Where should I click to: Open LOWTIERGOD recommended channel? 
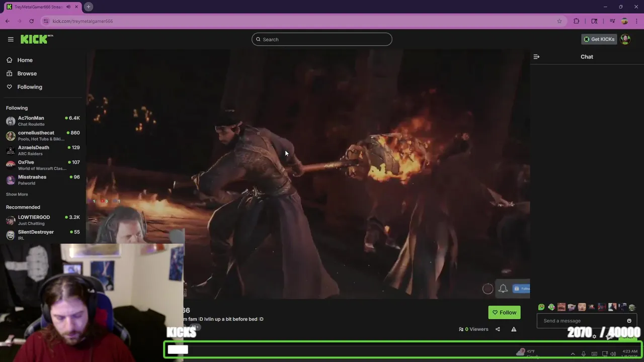tap(43, 220)
